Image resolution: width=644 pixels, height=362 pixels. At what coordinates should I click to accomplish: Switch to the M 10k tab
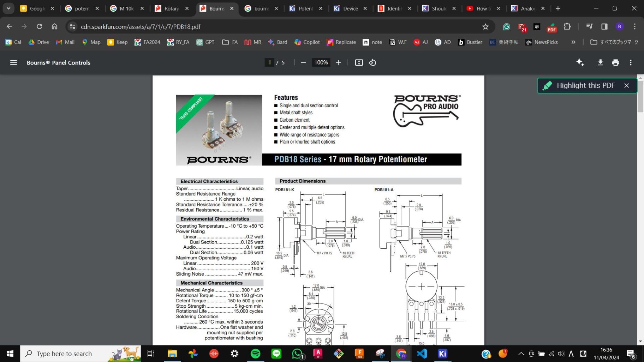(x=126, y=8)
